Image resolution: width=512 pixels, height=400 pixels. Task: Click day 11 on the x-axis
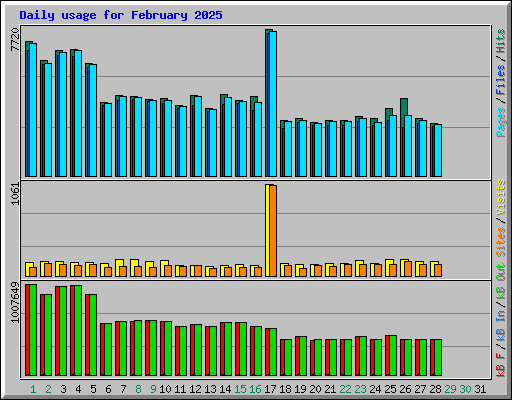(180, 389)
